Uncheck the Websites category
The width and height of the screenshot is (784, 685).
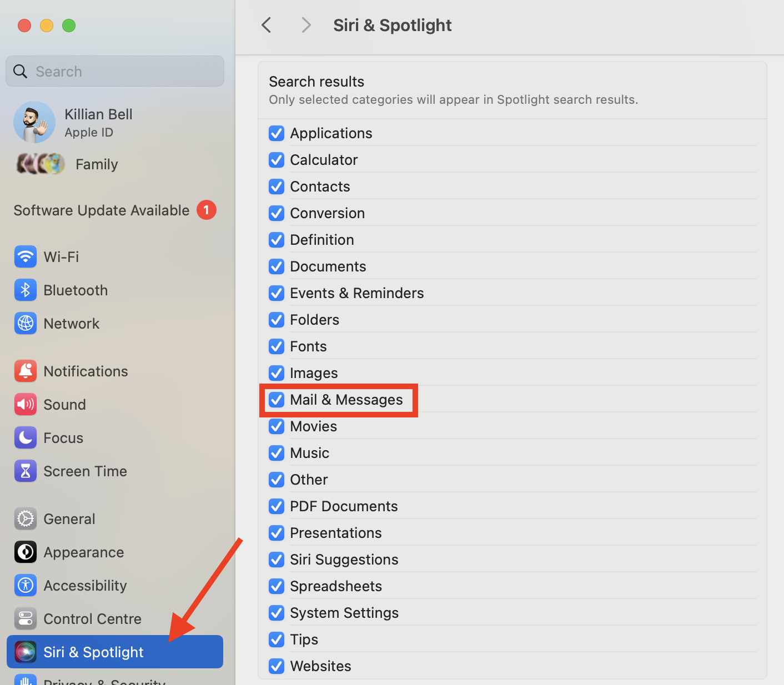coord(276,666)
